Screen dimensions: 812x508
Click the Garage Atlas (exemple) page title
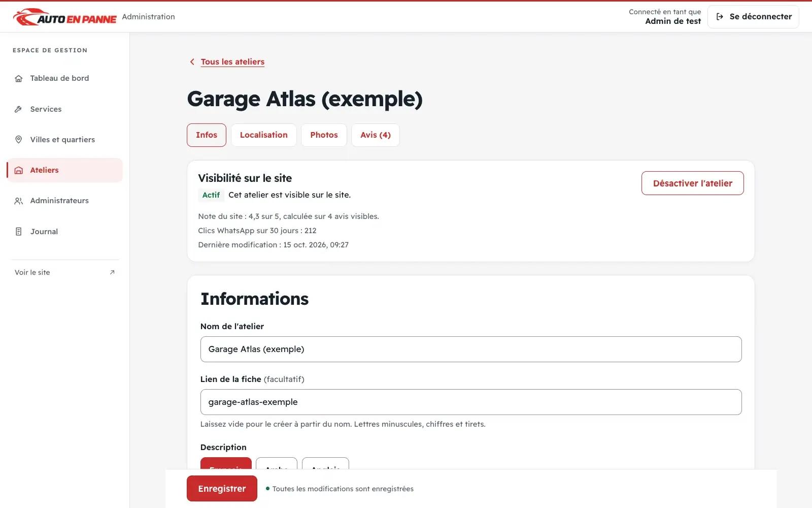[x=305, y=99]
